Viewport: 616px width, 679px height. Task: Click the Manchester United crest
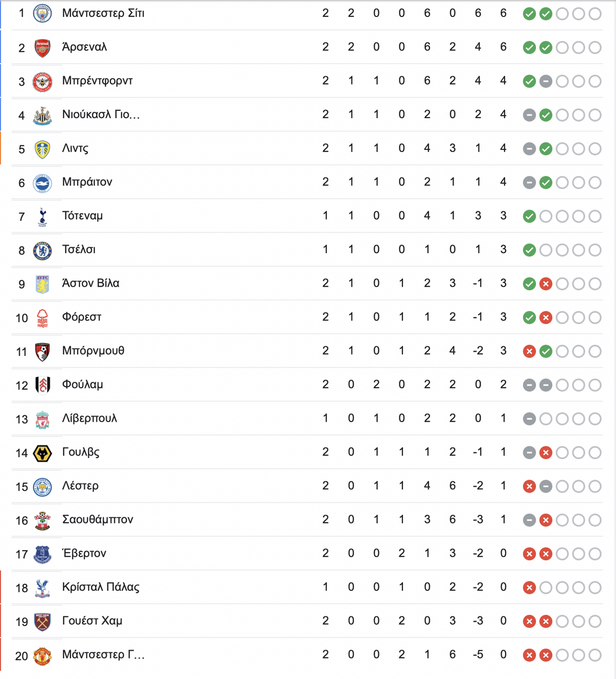[x=43, y=655]
